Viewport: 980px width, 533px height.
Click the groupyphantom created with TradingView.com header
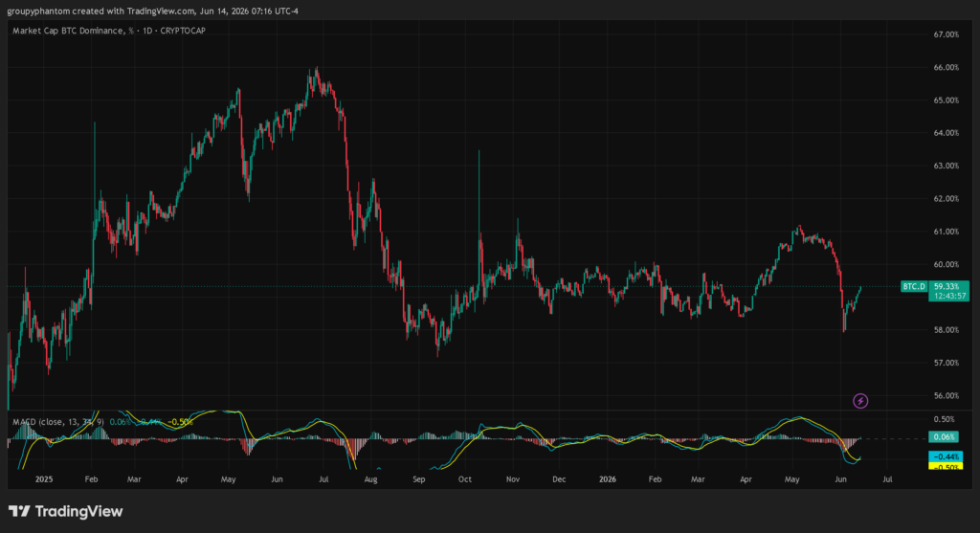click(152, 11)
